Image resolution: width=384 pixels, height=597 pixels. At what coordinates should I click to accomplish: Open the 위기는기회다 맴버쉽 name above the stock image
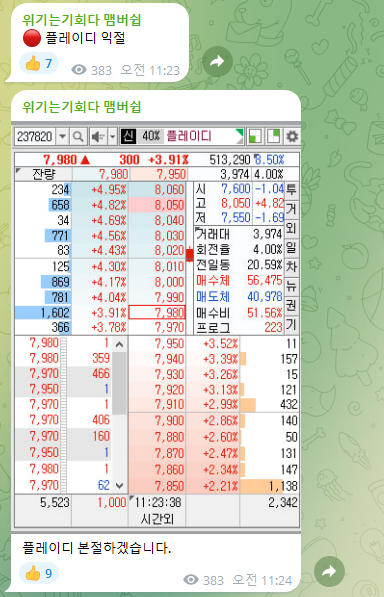(81, 107)
